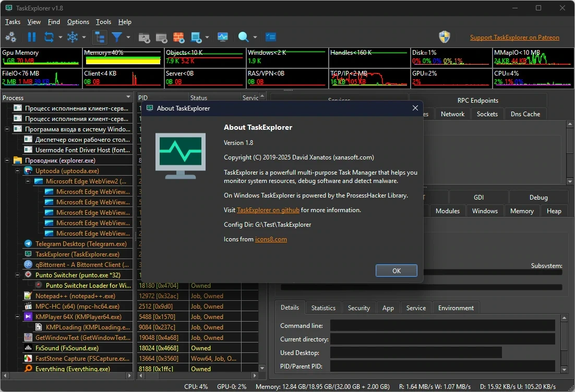This screenshot has width=575, height=392.
Task: Click the firewall brick wall monitor icon
Action: 178,37
